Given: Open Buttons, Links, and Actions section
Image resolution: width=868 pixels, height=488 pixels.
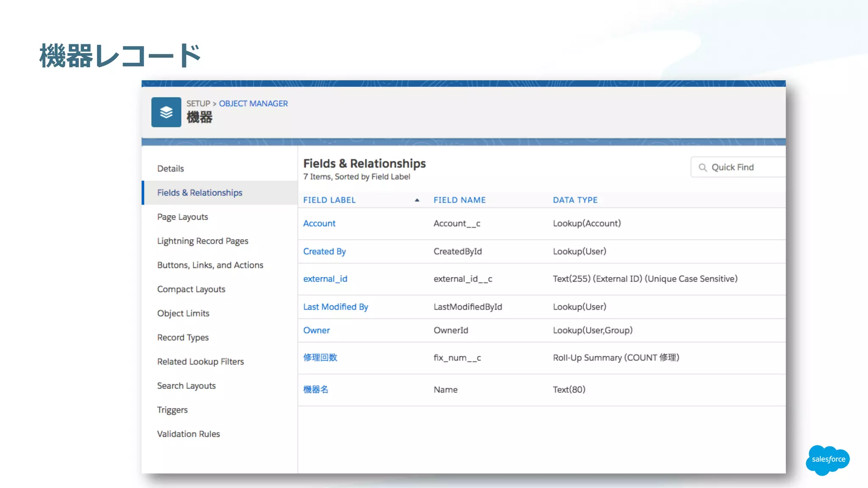Looking at the screenshot, I should pos(210,265).
